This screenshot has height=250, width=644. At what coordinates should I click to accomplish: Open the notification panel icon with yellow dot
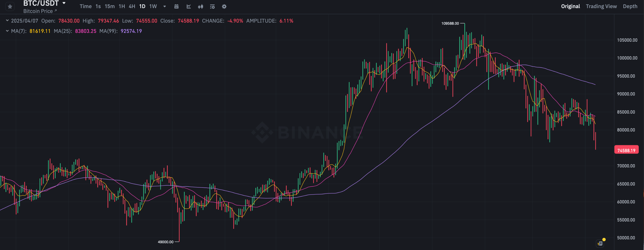(x=600, y=243)
